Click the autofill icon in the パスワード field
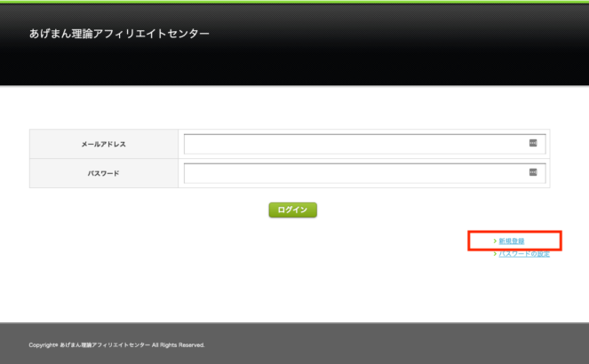The image size is (589, 364). pos(533,172)
